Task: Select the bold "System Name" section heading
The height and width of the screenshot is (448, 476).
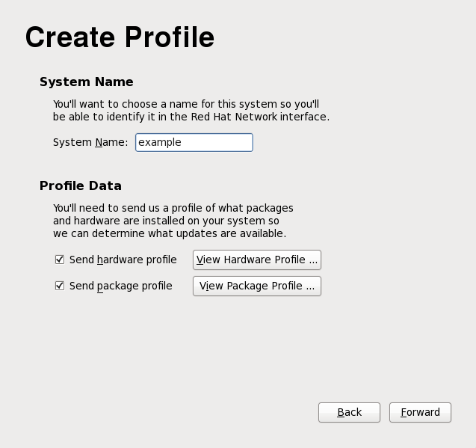Action: click(87, 82)
